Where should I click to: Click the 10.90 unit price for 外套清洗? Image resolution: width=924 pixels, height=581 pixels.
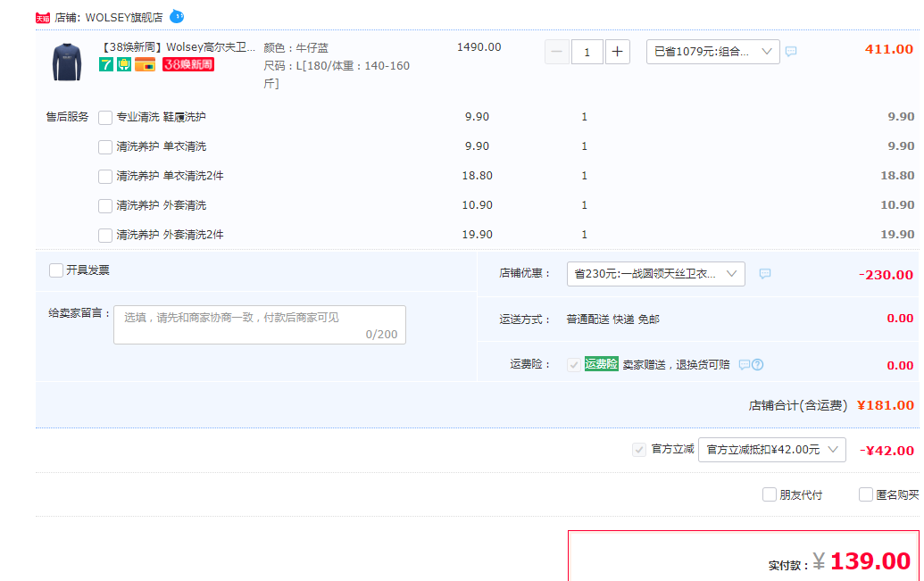click(478, 205)
